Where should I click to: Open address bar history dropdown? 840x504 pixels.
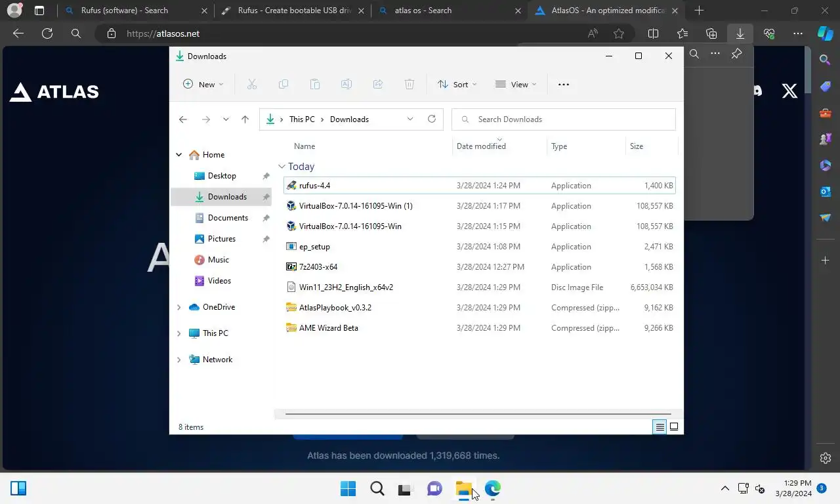[410, 119]
